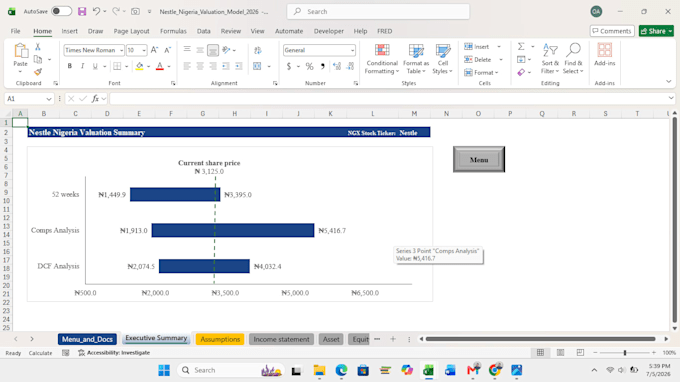This screenshot has width=680, height=382.
Task: Click Format as Table icon
Action: [416, 51]
